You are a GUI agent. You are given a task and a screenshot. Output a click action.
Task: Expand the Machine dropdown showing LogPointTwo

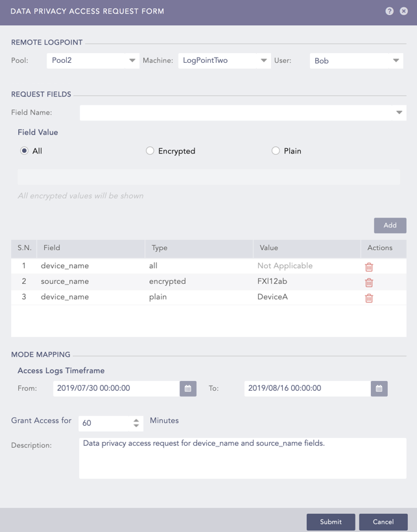coord(224,60)
